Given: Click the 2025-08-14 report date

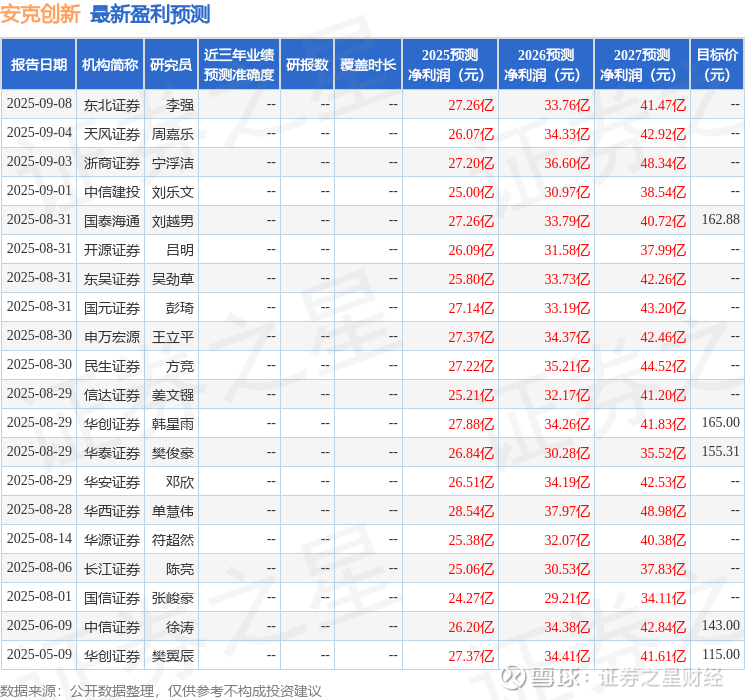Looking at the screenshot, I should [39, 538].
